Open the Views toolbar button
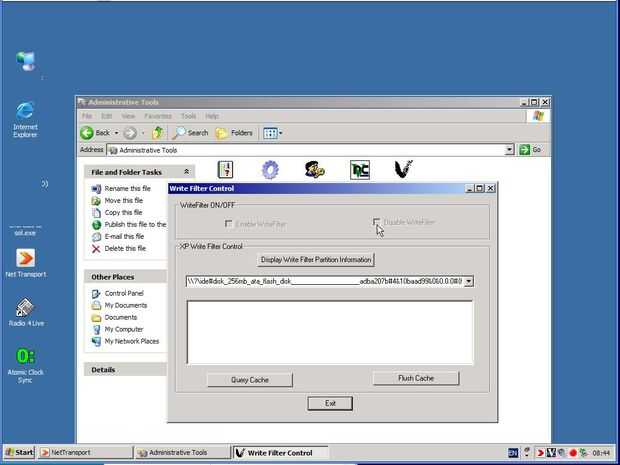620x465 pixels. pyautogui.click(x=273, y=133)
